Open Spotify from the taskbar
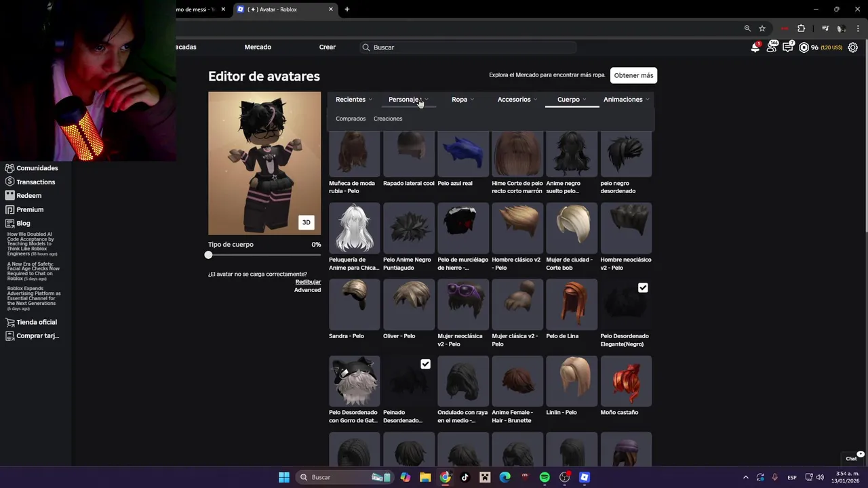The width and height of the screenshot is (868, 488). (545, 477)
